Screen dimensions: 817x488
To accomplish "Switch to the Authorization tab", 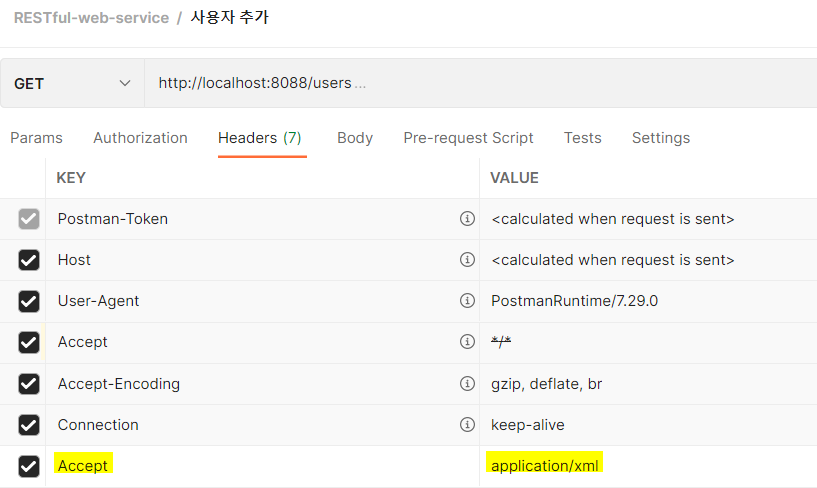I will point(140,138).
